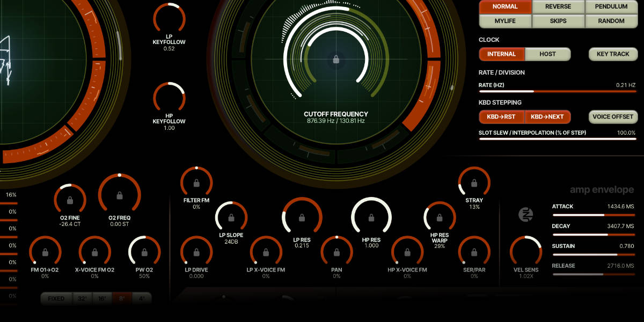Click the padlock on LP DRIVE knob

[196, 252]
